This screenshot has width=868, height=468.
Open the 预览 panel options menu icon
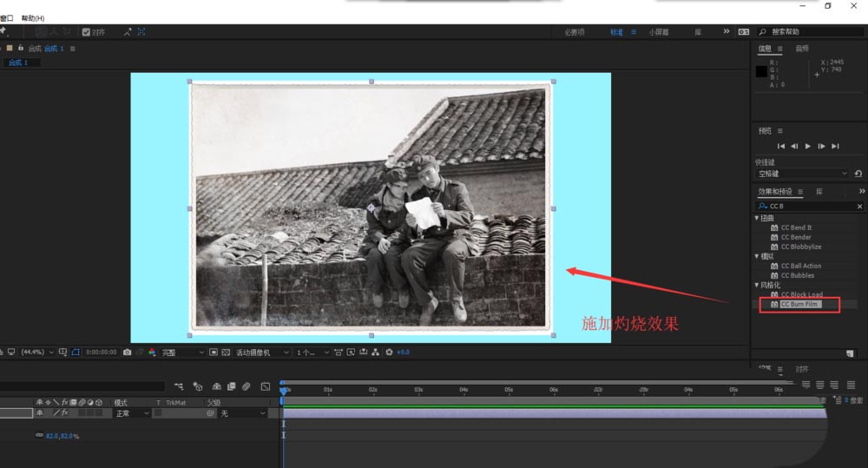pos(780,131)
